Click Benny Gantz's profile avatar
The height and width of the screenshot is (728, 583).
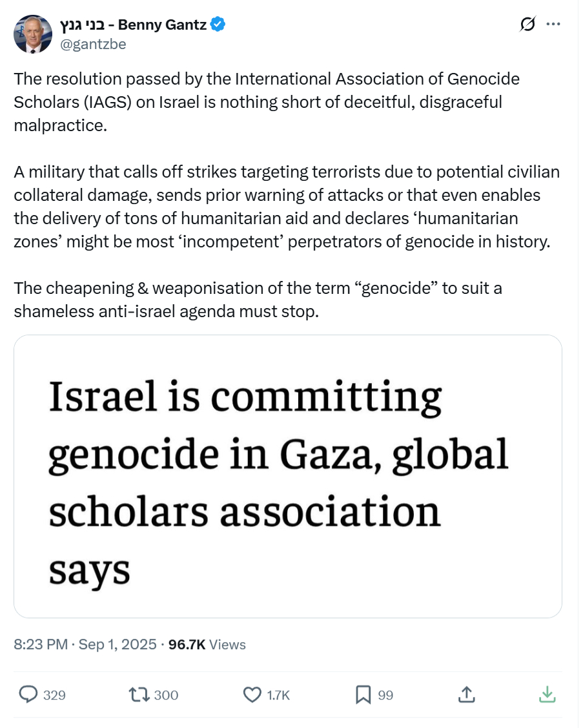[x=34, y=34]
